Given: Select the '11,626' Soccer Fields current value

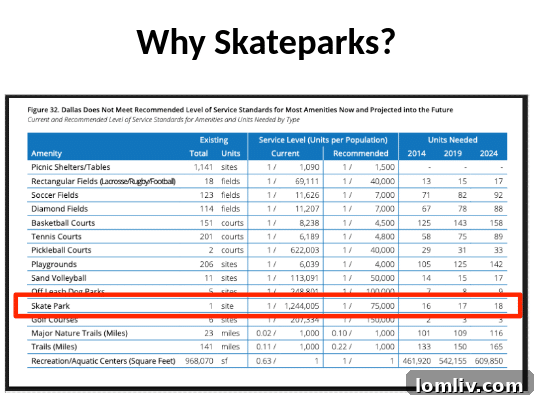Looking at the screenshot, I should (307, 195).
